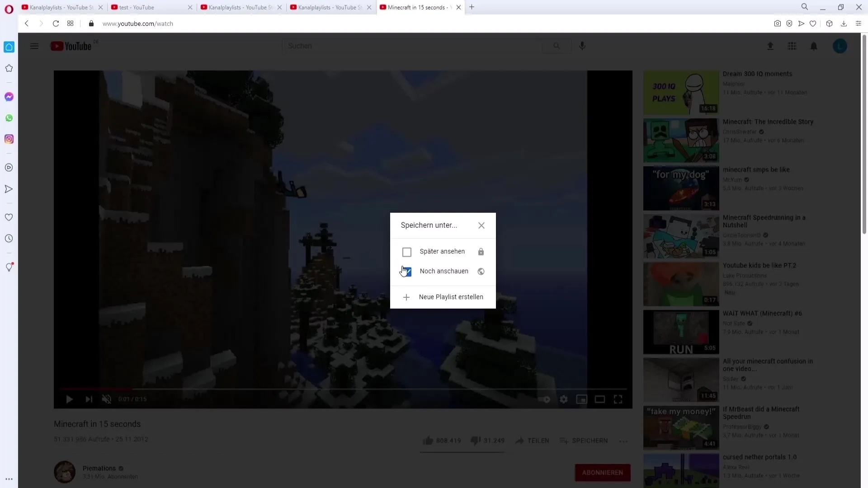Open cursed nether portals 1.0 video

759,457
